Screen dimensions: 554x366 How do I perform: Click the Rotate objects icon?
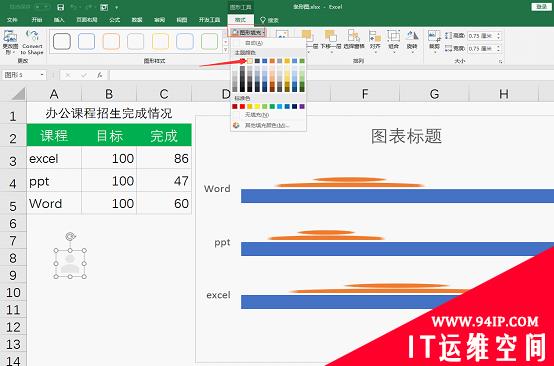click(412, 39)
